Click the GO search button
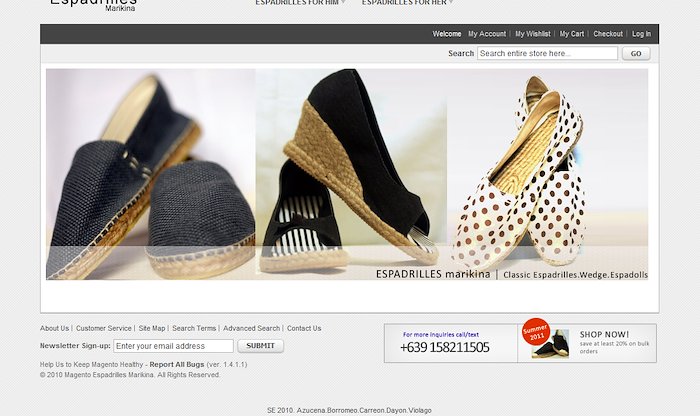Image resolution: width=700 pixels, height=416 pixels. pos(636,54)
